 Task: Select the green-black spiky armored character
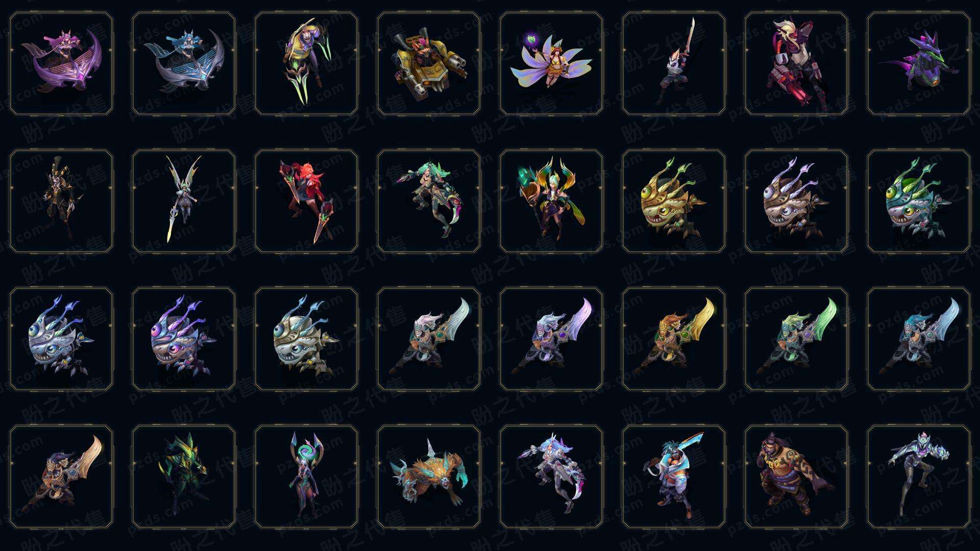click(x=184, y=477)
